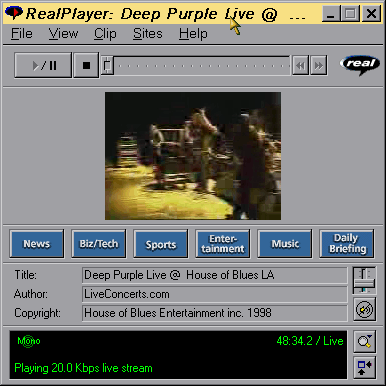Open the Help menu
386x386 pixels.
click(193, 34)
